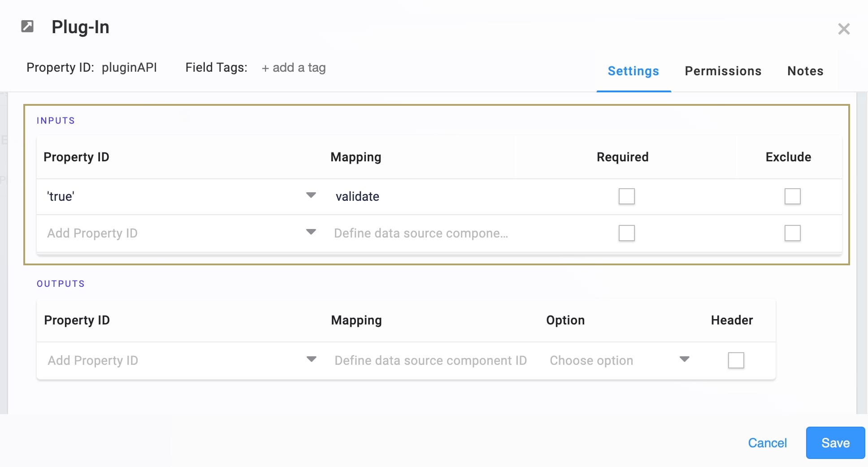The width and height of the screenshot is (868, 467).
Task: Enable the Header checkbox in Outputs
Action: tap(736, 360)
